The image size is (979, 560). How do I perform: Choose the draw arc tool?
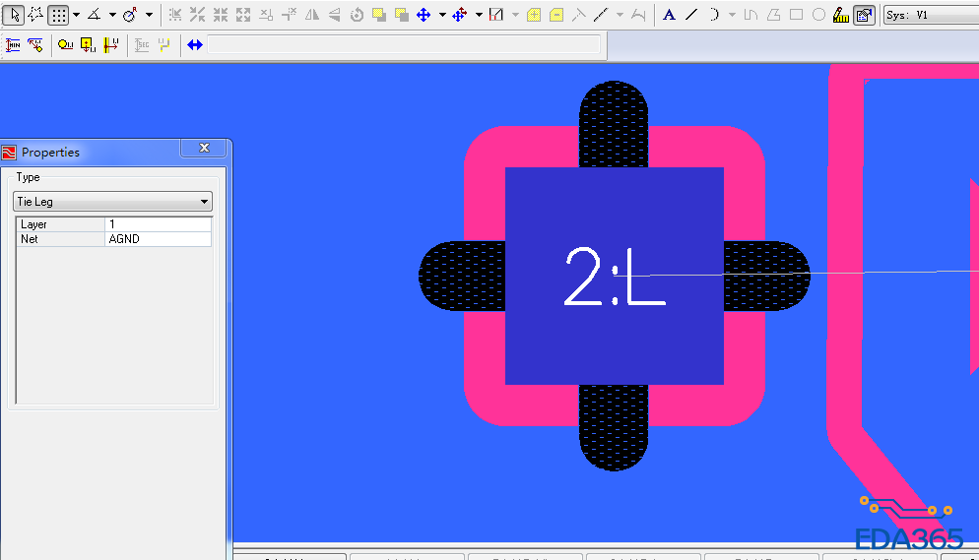[714, 15]
